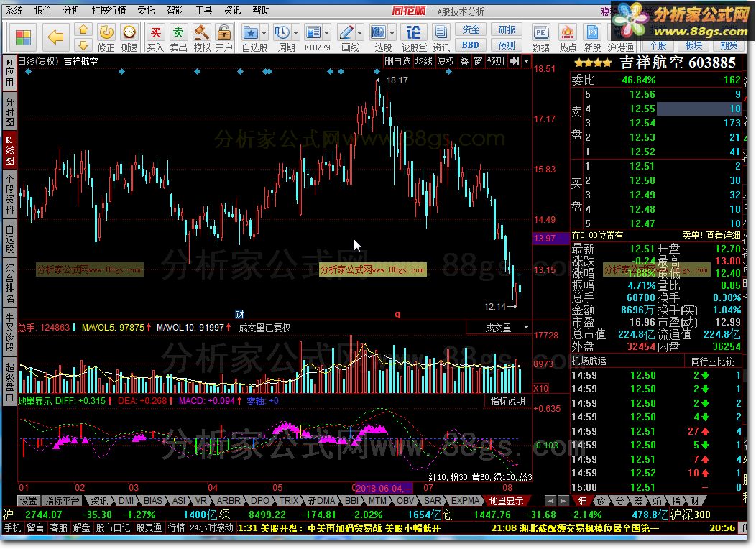The width and height of the screenshot is (756, 549).
Task: Click the 研报 toolbar button
Action: [507, 30]
